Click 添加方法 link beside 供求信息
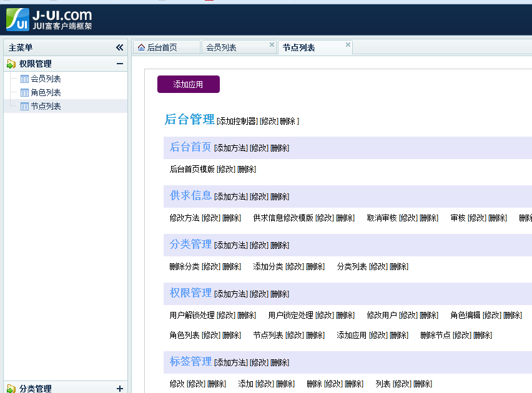Screen dimensions: 532x393 230,196
